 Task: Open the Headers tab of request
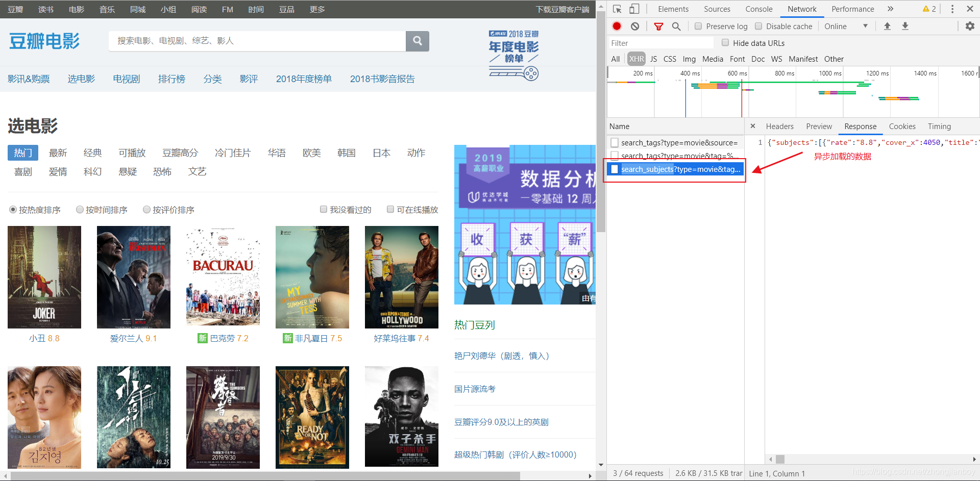coord(780,126)
